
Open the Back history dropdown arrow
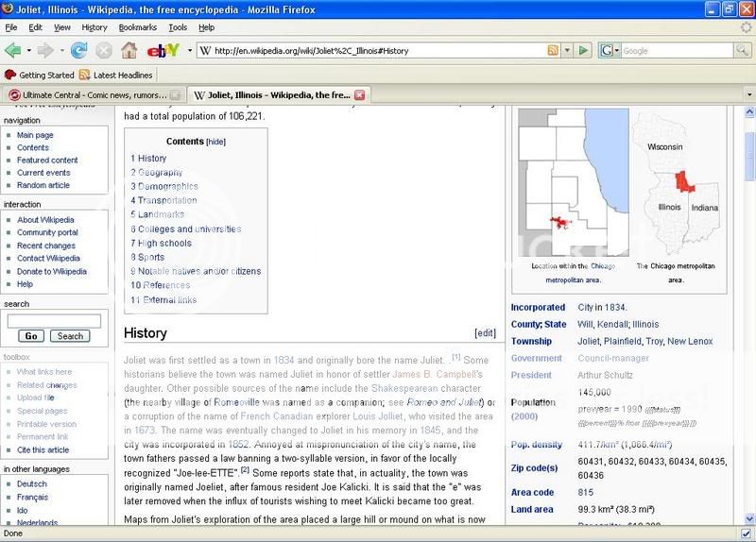coord(29,50)
